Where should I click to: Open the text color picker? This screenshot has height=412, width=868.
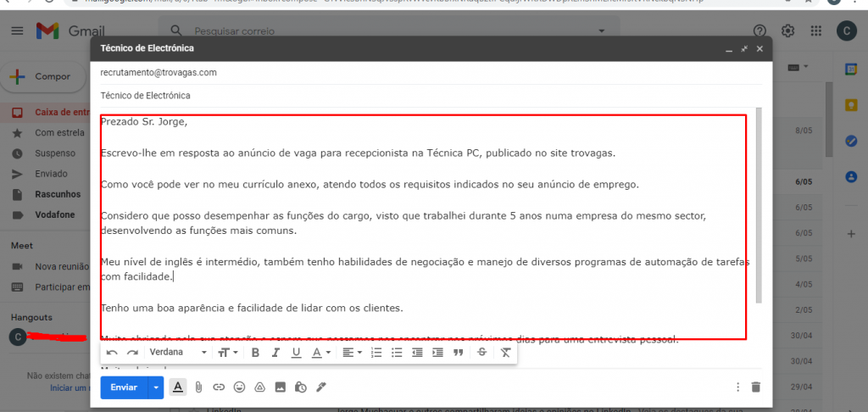coord(320,353)
